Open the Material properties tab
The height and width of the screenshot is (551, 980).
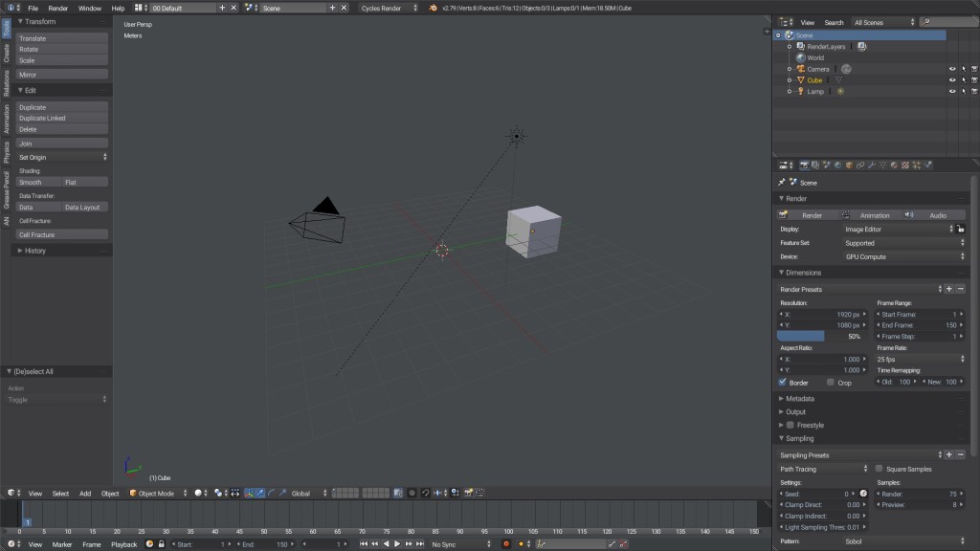click(893, 164)
